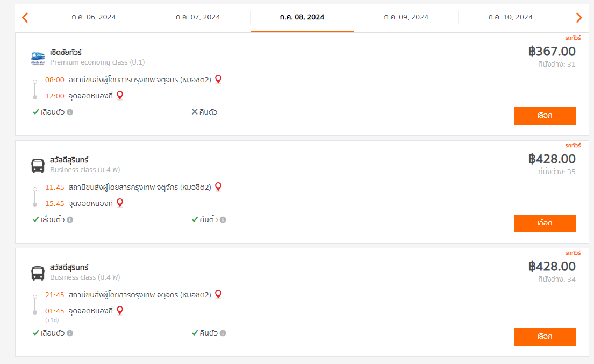Open map pin for 15:45 Nong Ki arrival
Screen dimensions: 594x364
120,203
